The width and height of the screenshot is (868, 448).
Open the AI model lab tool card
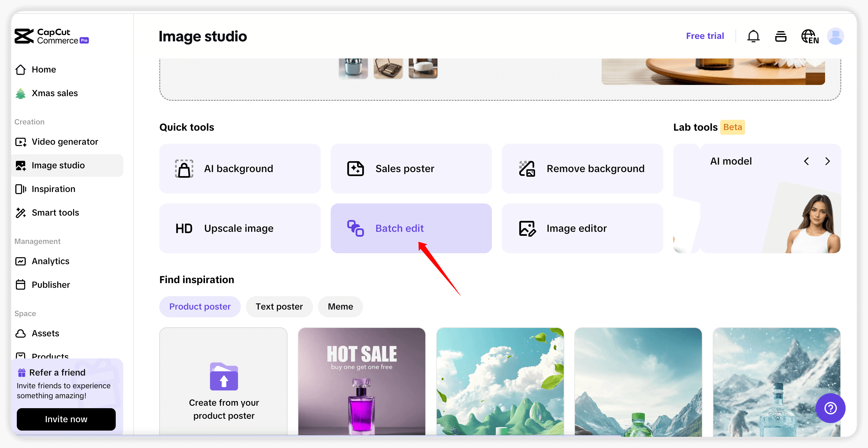770,198
